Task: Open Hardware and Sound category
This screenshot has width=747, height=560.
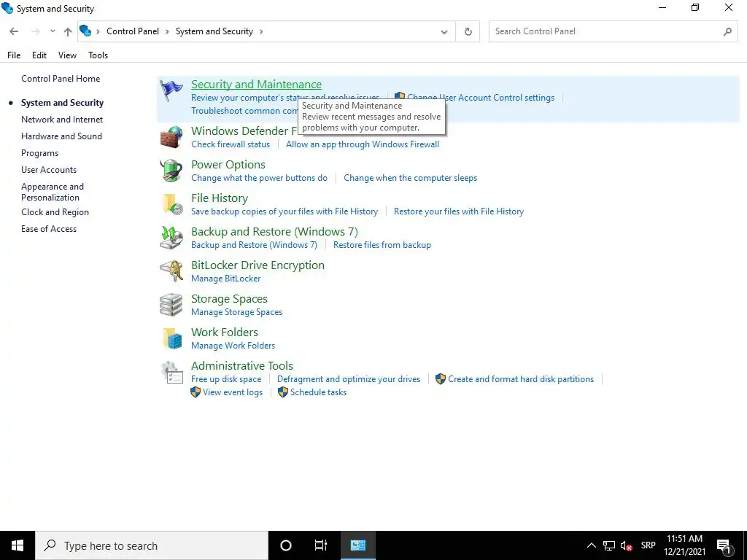Action: [61, 136]
